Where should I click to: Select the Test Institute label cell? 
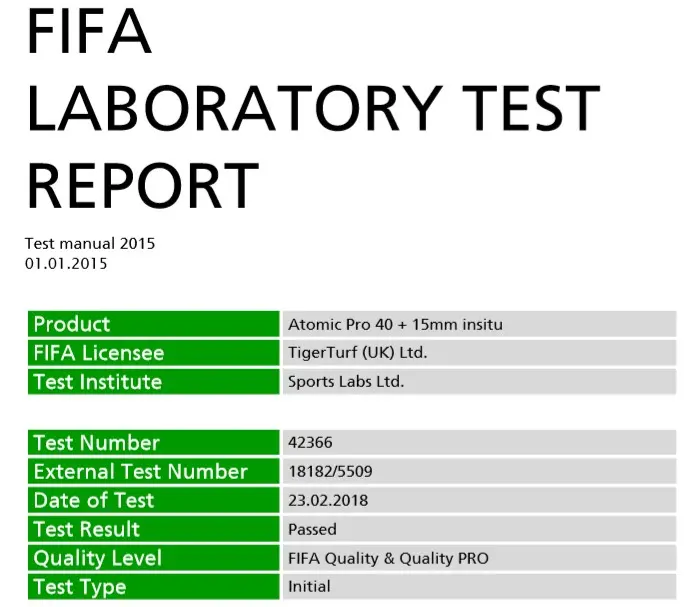point(153,382)
